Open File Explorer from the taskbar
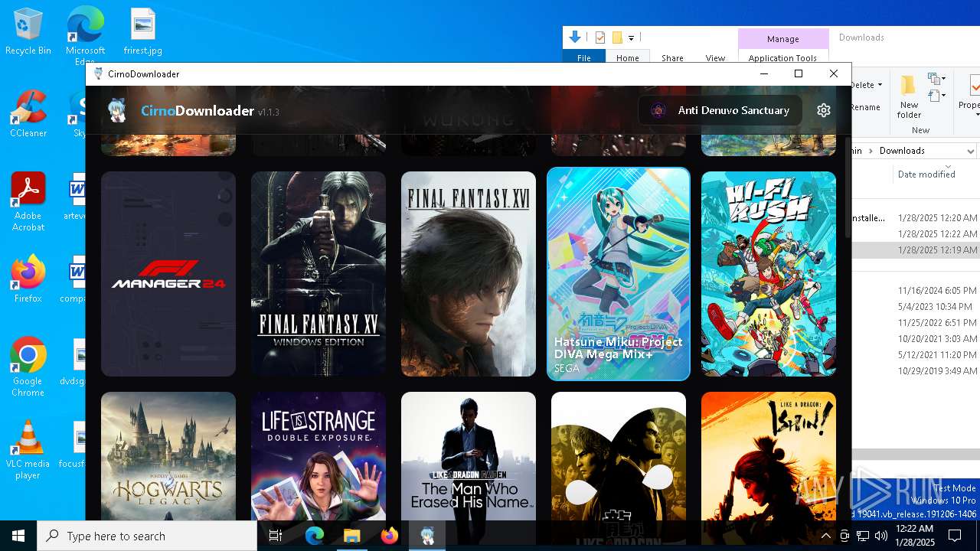980x551 pixels. click(352, 536)
